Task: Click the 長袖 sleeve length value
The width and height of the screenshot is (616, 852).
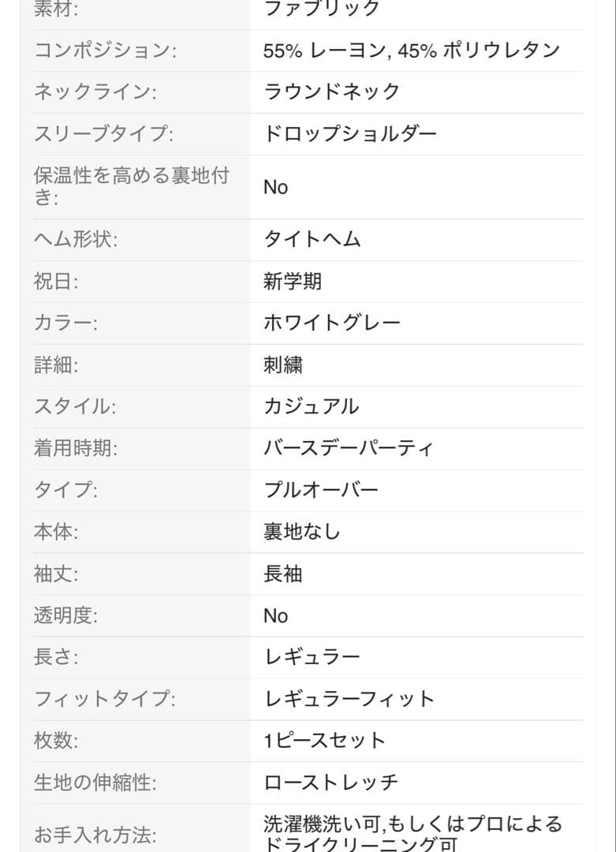Action: point(282,574)
